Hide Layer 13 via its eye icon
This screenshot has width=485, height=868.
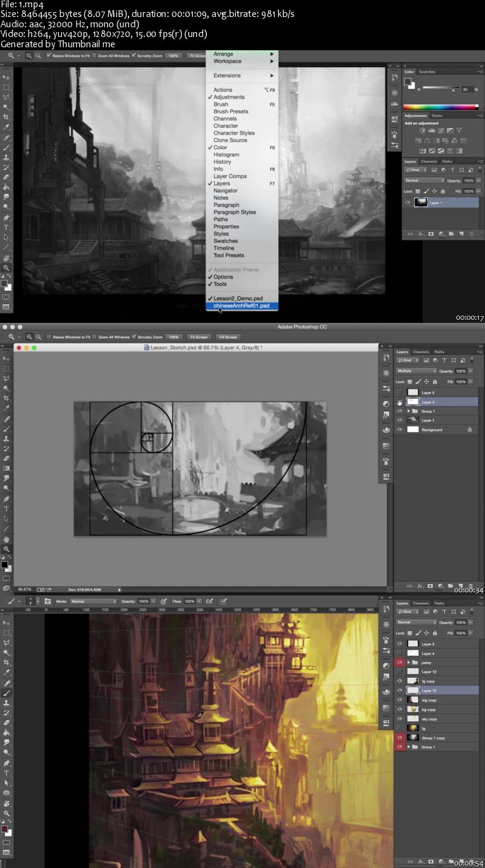pyautogui.click(x=400, y=691)
